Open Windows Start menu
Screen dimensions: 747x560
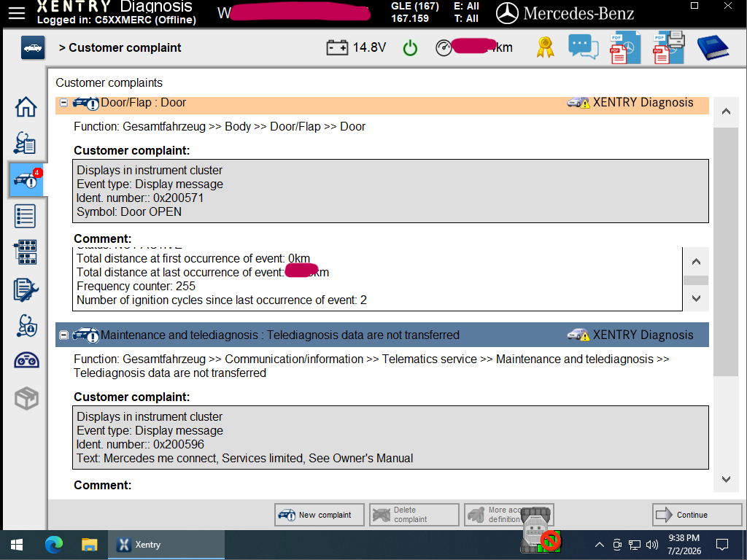coord(17,545)
